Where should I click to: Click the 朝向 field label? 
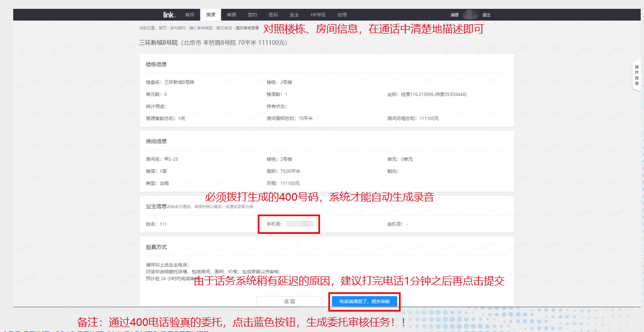393,171
